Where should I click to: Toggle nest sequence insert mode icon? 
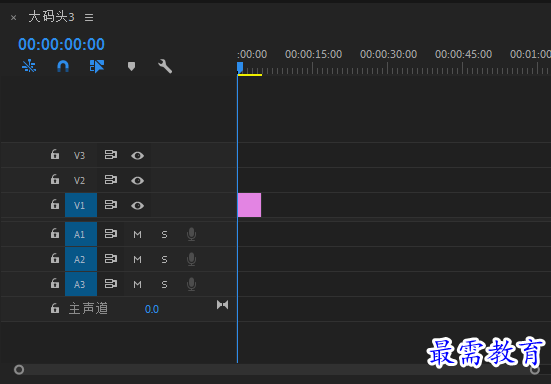pos(29,66)
